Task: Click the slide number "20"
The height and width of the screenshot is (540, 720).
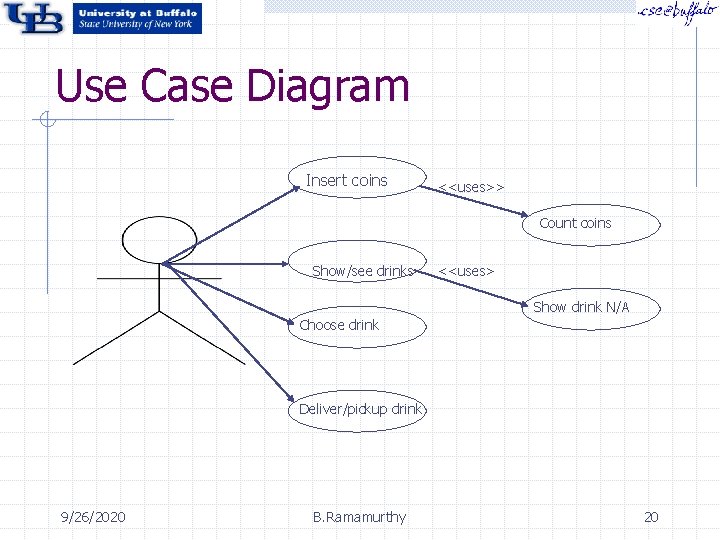Action: click(651, 517)
